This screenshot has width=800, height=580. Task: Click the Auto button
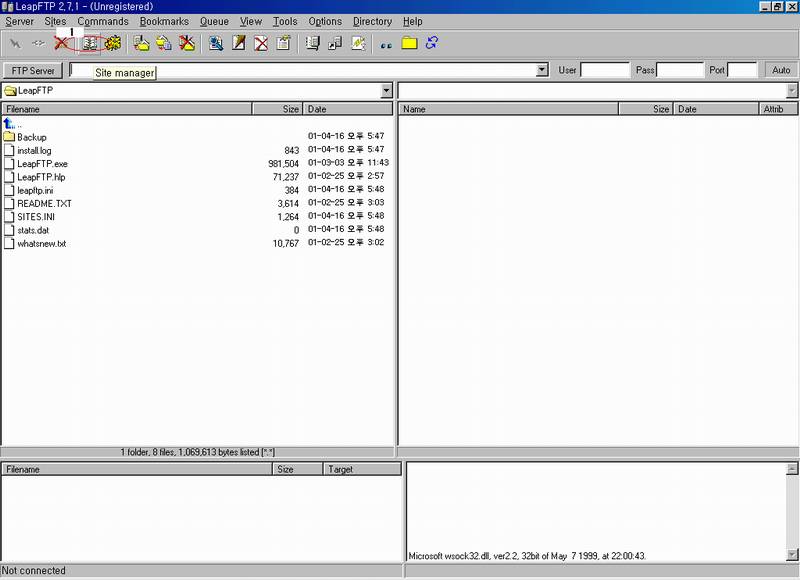781,70
